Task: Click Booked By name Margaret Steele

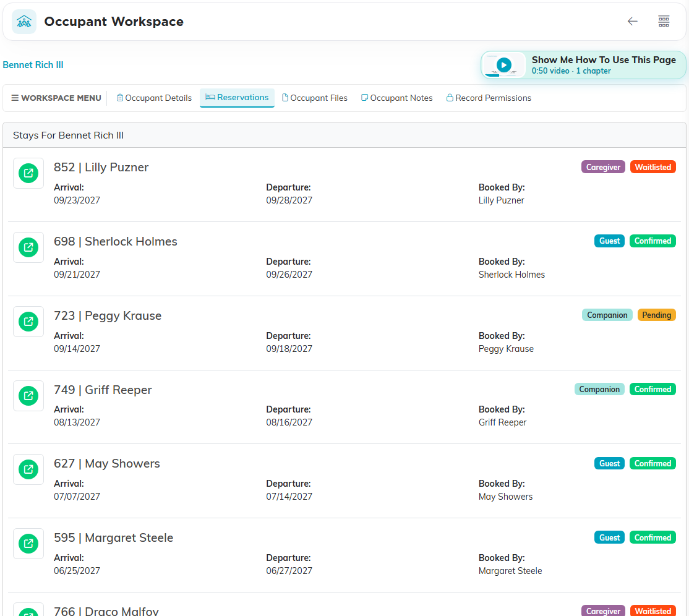Action: point(510,571)
